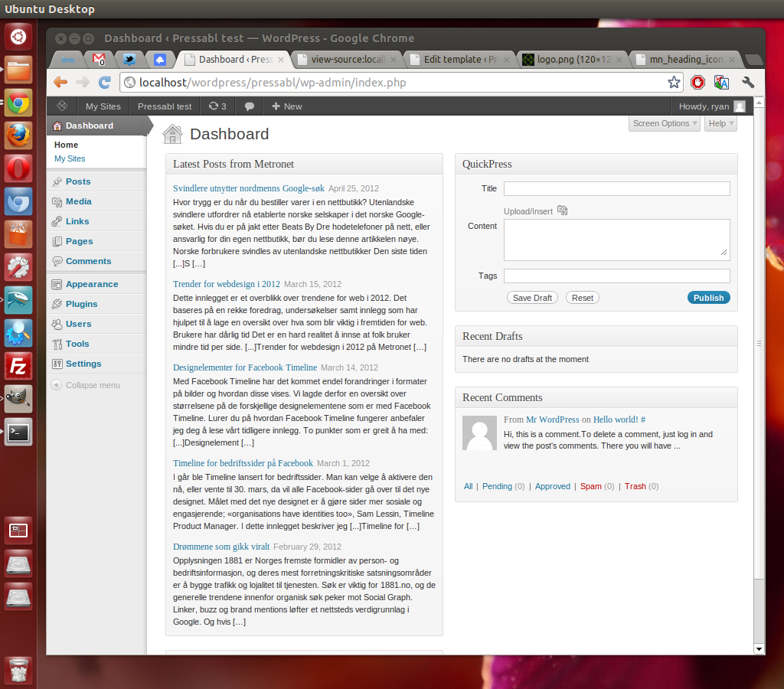The width and height of the screenshot is (784, 689).
Task: Open 'Svindlere utnytter nordmenns Google-søk' link
Action: (249, 188)
